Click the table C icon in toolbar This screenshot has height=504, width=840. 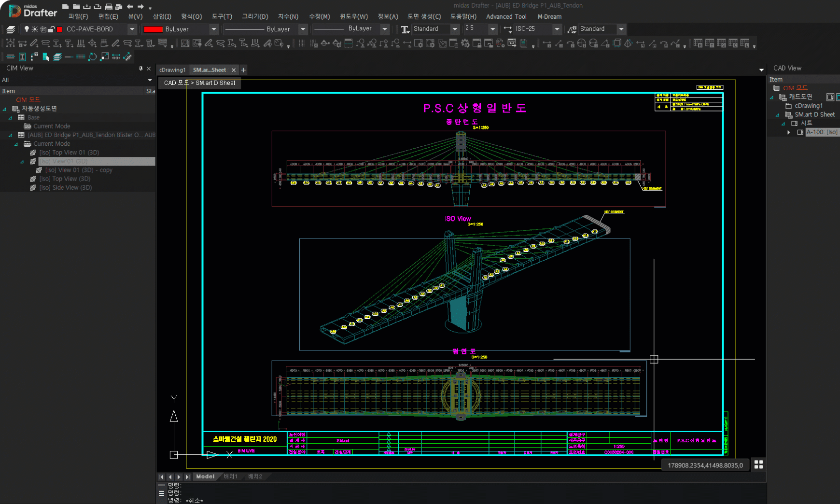pyautogui.click(x=733, y=43)
